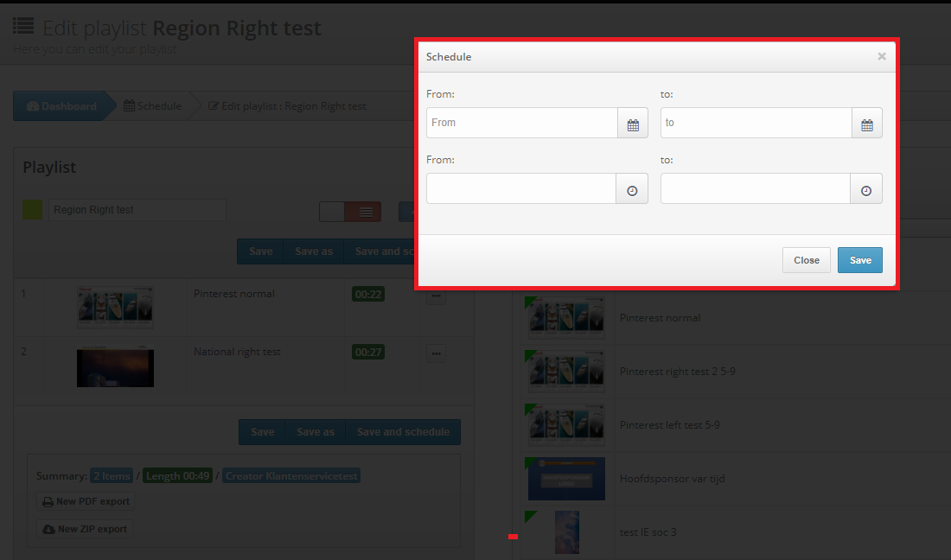Screen dimensions: 951x560
Task: Select Pinterest normal text in playlist row
Action: [x=234, y=294]
